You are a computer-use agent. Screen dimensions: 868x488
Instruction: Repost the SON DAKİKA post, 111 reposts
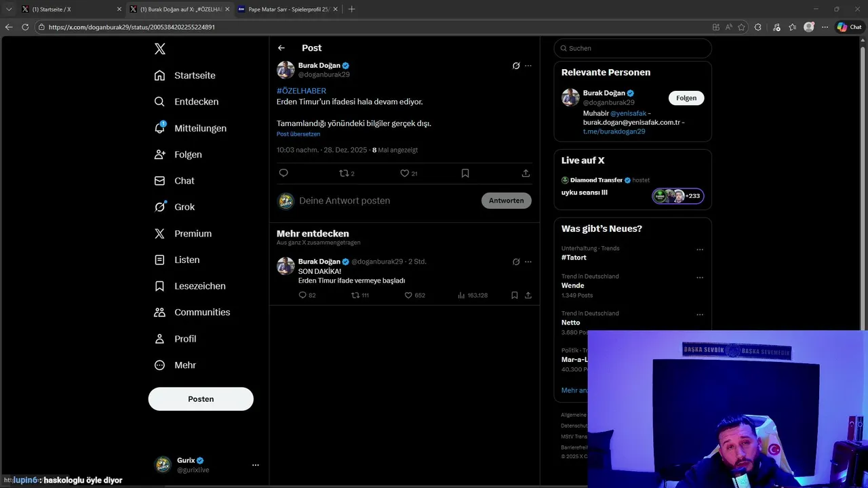359,296
